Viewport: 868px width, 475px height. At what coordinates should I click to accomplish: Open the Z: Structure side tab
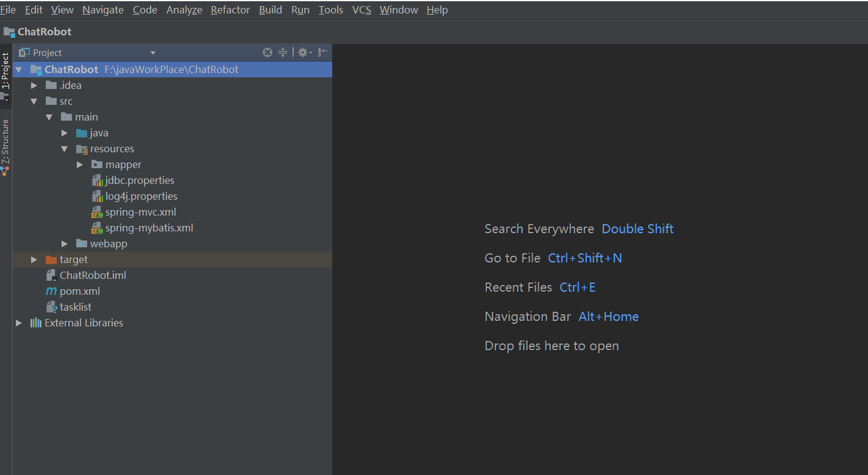(x=5, y=147)
